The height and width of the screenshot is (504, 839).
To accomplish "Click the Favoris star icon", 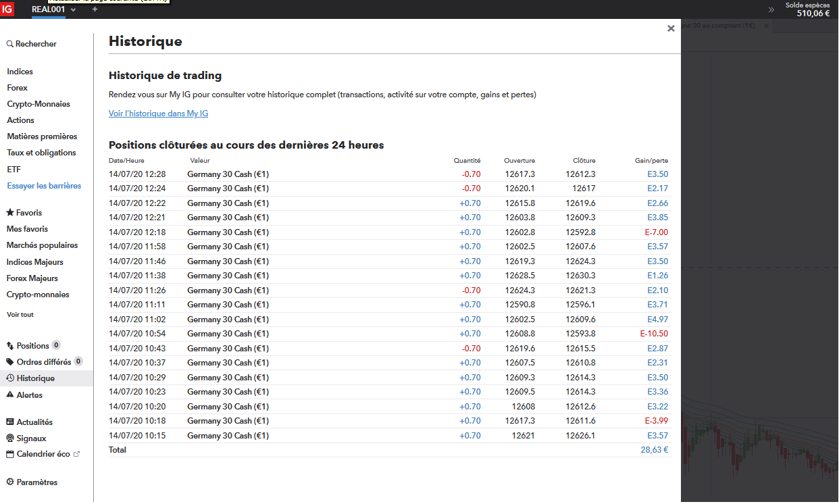I will tap(10, 213).
